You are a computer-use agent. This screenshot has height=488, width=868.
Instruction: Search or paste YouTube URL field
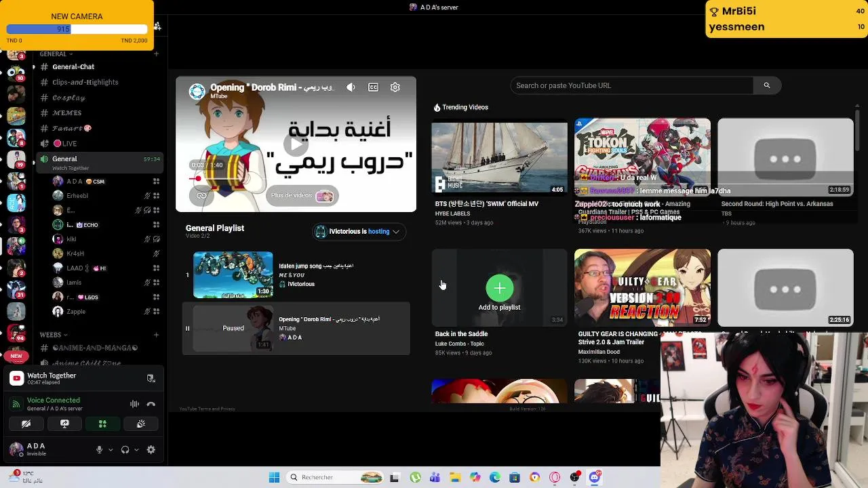coord(631,85)
